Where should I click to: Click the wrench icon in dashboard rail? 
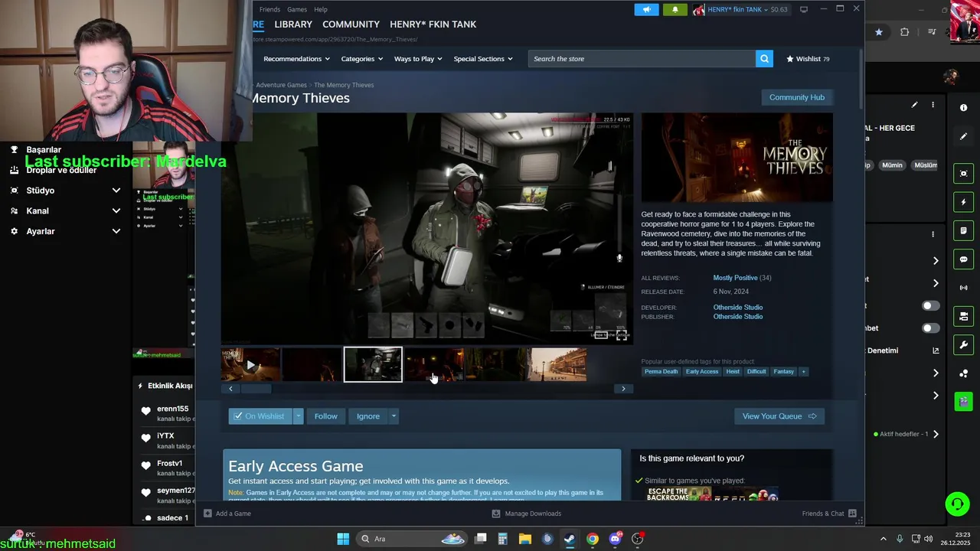tap(963, 344)
